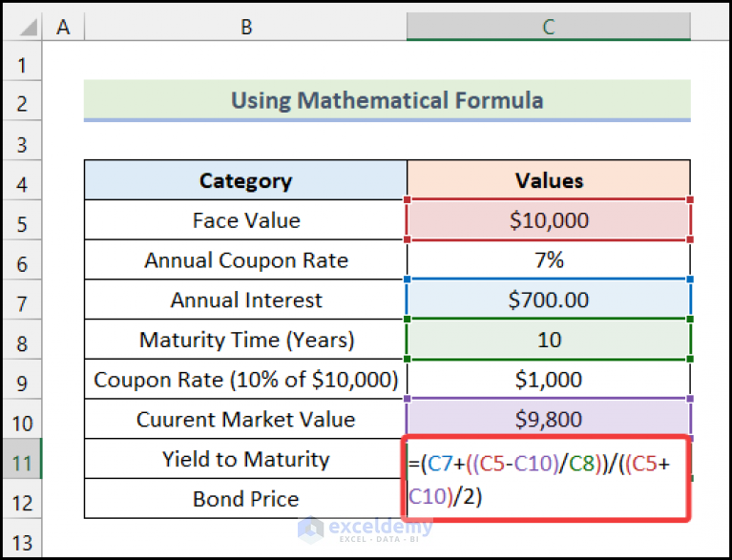Select the Category header cell
Screen dimensions: 732x560
pos(245,180)
